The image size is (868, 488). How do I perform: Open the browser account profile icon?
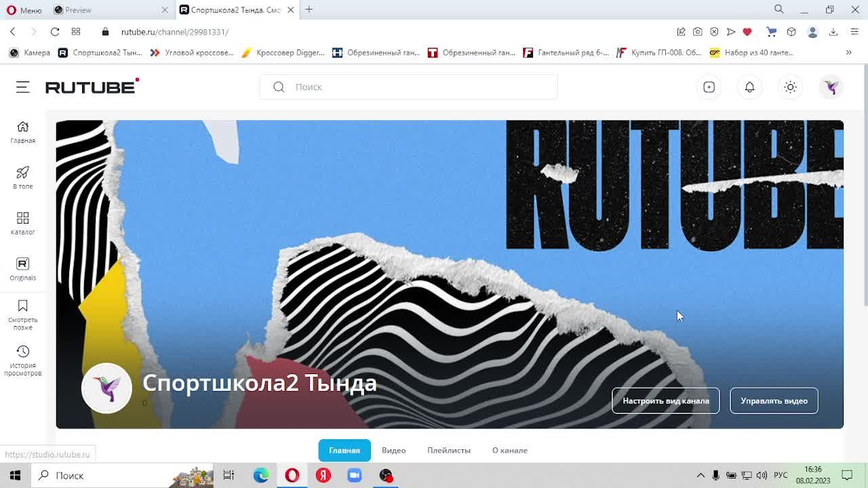coord(812,32)
